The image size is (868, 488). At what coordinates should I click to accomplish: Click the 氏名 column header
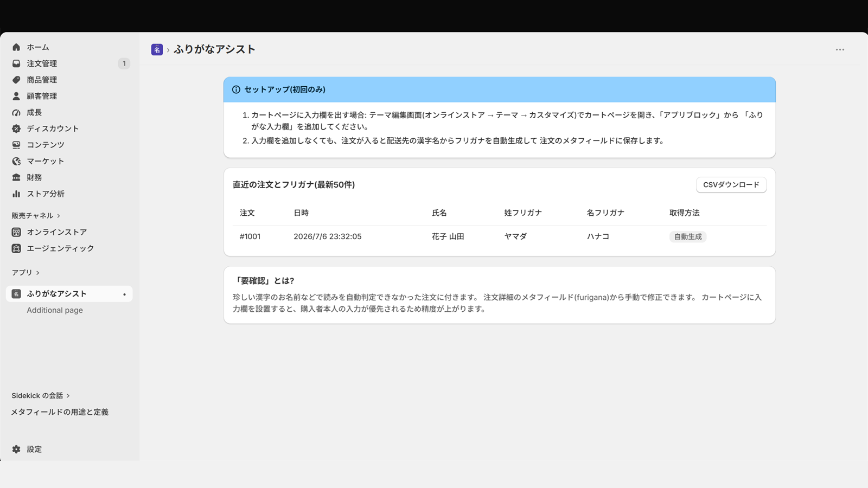pyautogui.click(x=439, y=213)
